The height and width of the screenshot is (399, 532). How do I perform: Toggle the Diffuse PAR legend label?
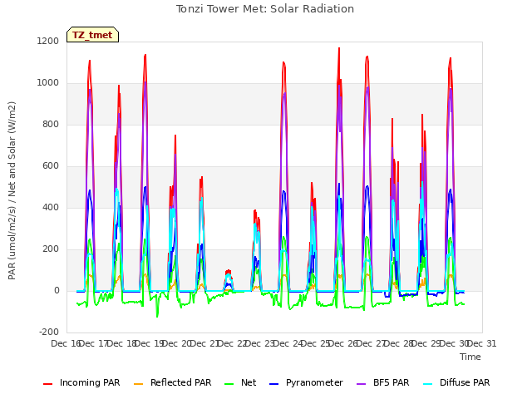pyautogui.click(x=465, y=382)
